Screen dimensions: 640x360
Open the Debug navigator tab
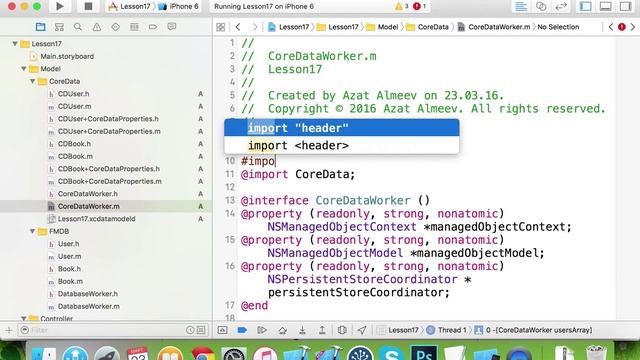click(x=134, y=27)
